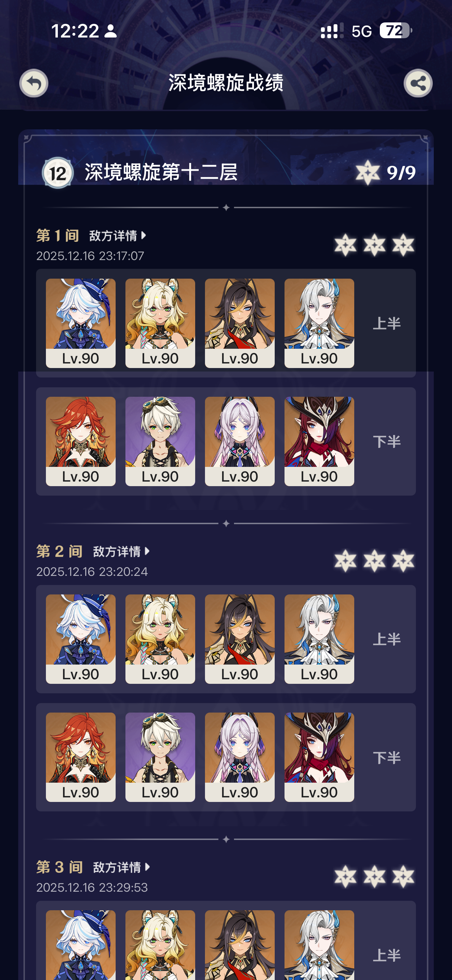Viewport: 452px width, 980px height.
Task: Tap the 下半 label in chamber 2
Action: point(386,757)
